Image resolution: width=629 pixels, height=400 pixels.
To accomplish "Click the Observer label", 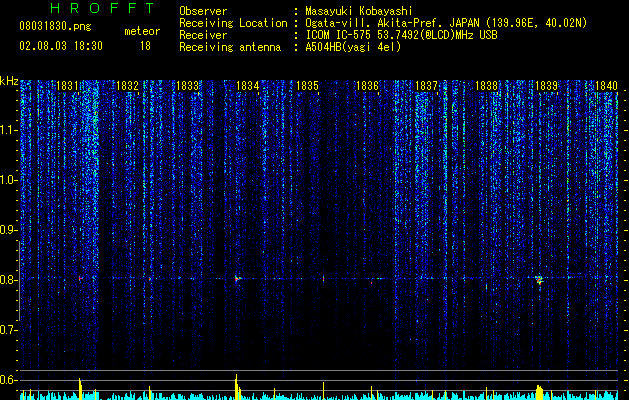I will pyautogui.click(x=203, y=11).
